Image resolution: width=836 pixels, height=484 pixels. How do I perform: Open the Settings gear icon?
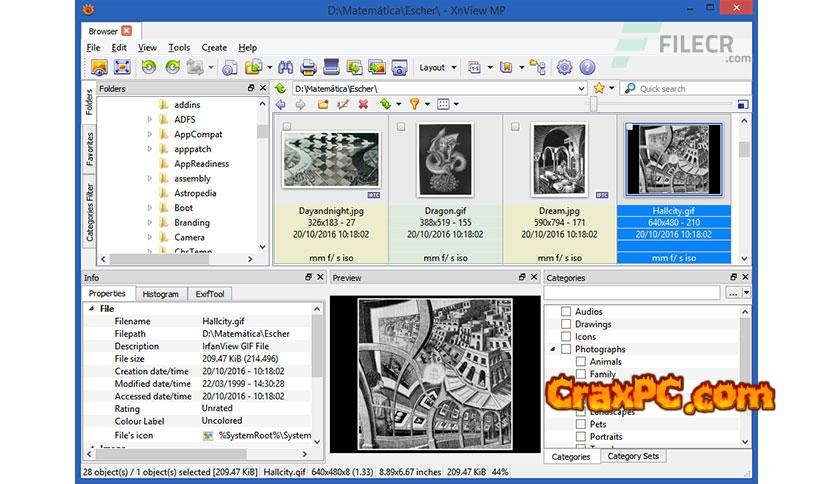click(564, 68)
